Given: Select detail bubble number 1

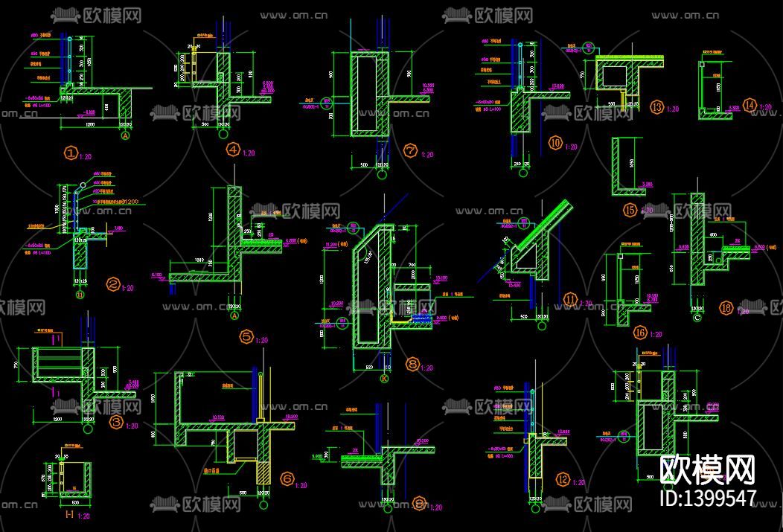Looking at the screenshot, I should pos(71,153).
